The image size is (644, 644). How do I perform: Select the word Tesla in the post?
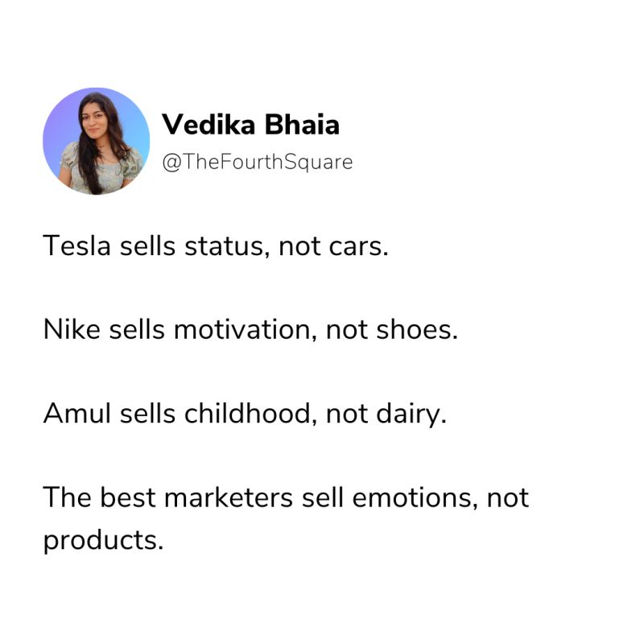click(76, 246)
